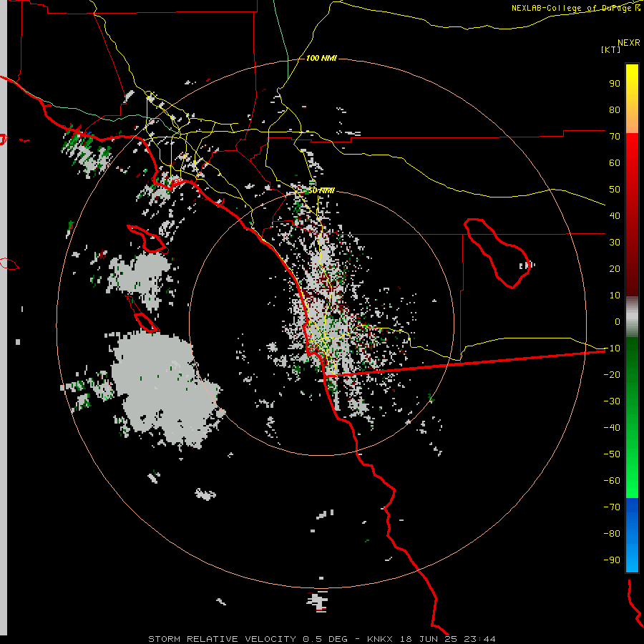
Task: Select the 100 NMI range ring label
Action: click(321, 58)
